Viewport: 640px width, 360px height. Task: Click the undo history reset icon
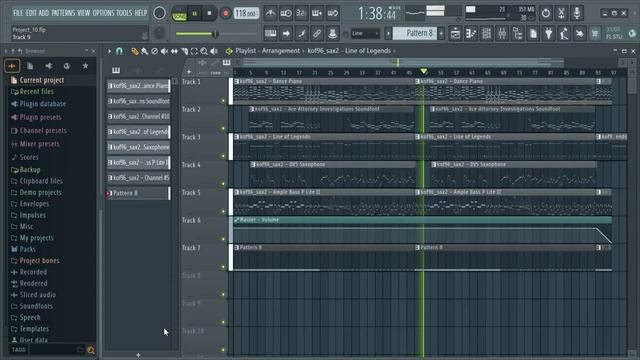coord(545,13)
